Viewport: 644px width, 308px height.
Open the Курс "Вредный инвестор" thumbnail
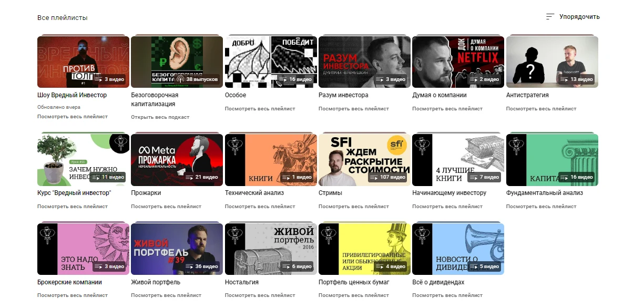[83, 160]
